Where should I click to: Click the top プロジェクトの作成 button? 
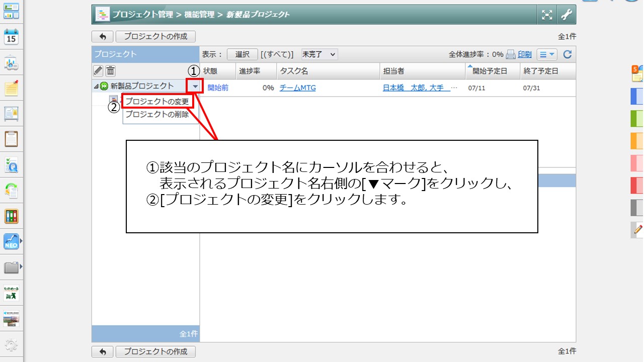155,37
